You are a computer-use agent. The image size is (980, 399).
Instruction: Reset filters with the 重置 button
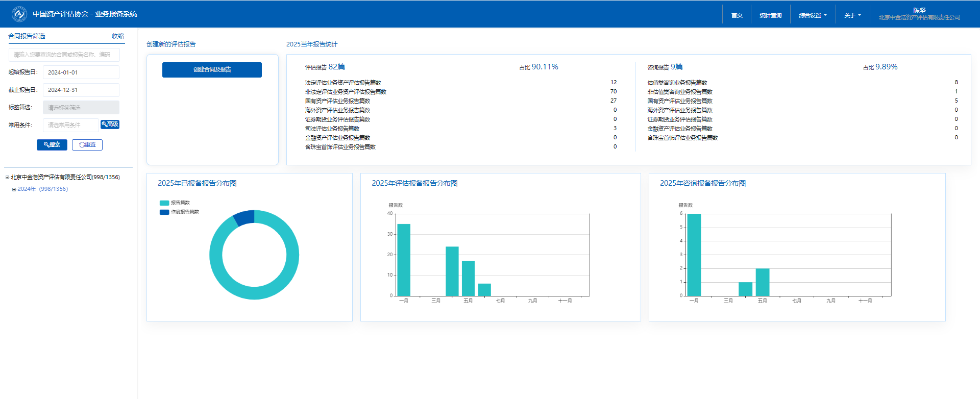[87, 145]
